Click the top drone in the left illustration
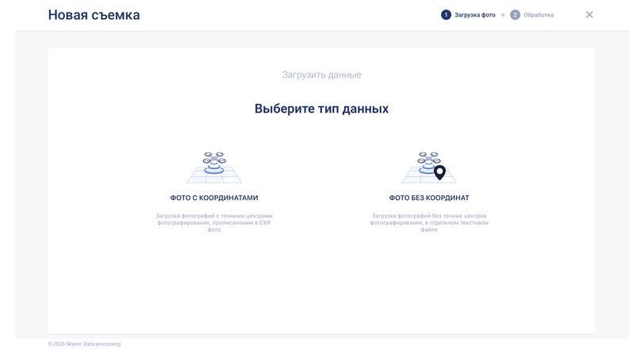This screenshot has height=349, width=644. (214, 155)
